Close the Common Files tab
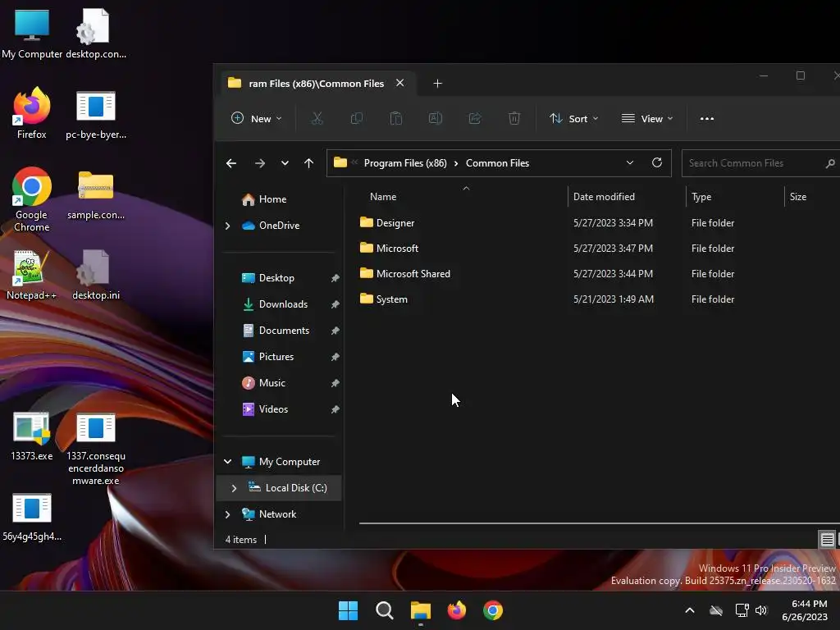Viewport: 840px width, 630px height. [399, 83]
